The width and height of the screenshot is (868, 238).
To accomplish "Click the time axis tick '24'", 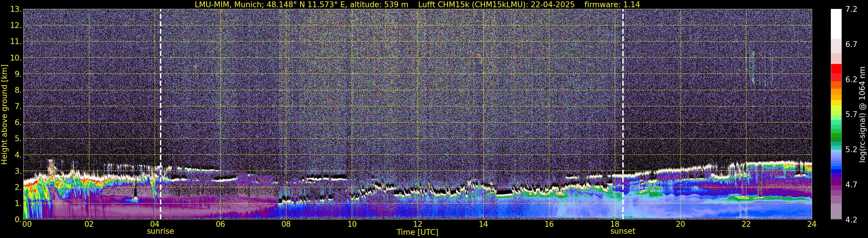I will coord(812,224).
